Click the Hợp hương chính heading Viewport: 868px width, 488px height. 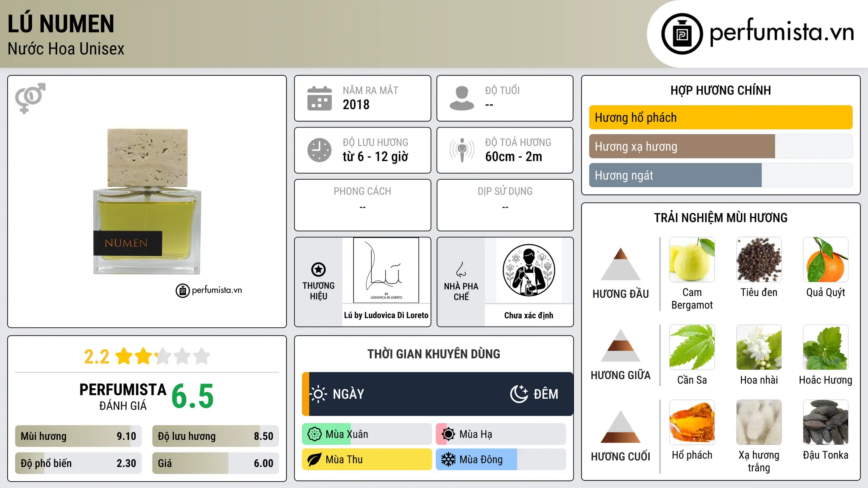pyautogui.click(x=721, y=90)
